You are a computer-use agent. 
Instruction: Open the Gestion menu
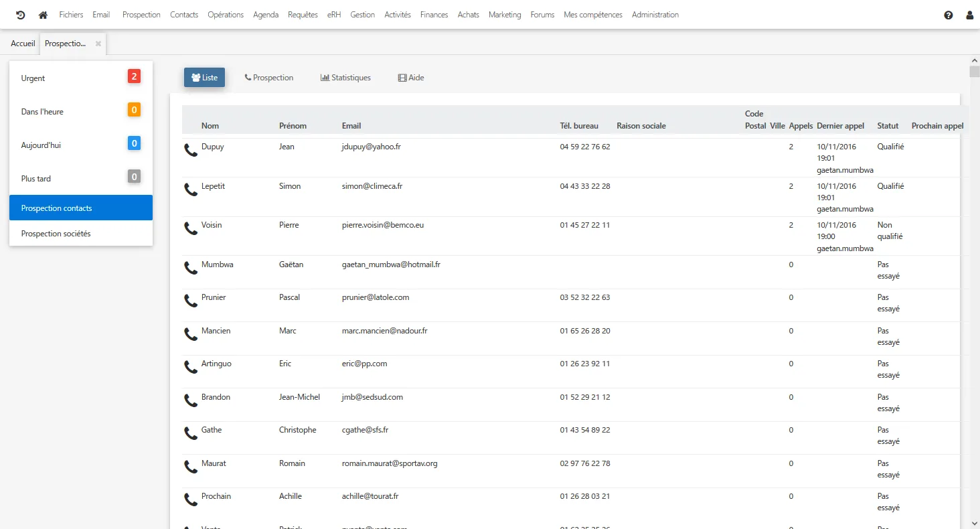point(363,15)
